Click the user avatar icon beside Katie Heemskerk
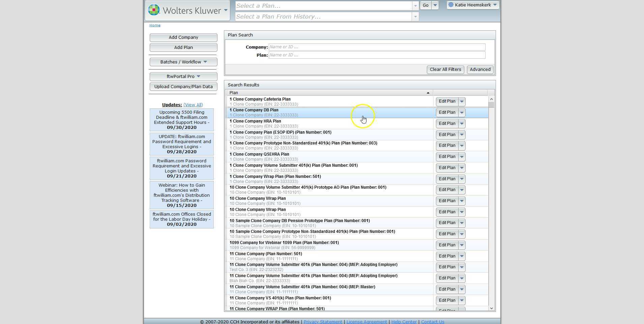The image size is (644, 324). 450,5
